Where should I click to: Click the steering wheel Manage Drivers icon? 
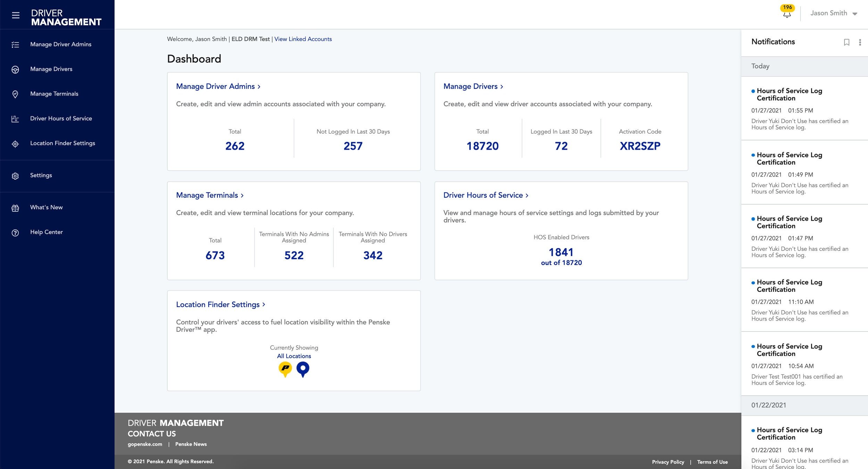click(15, 69)
